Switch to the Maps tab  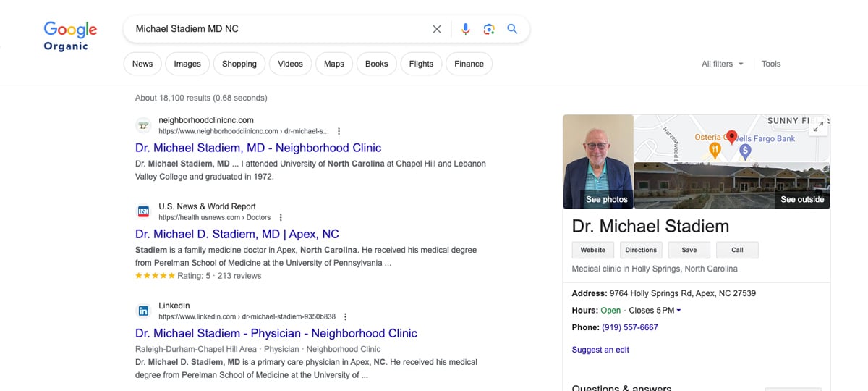tap(333, 64)
